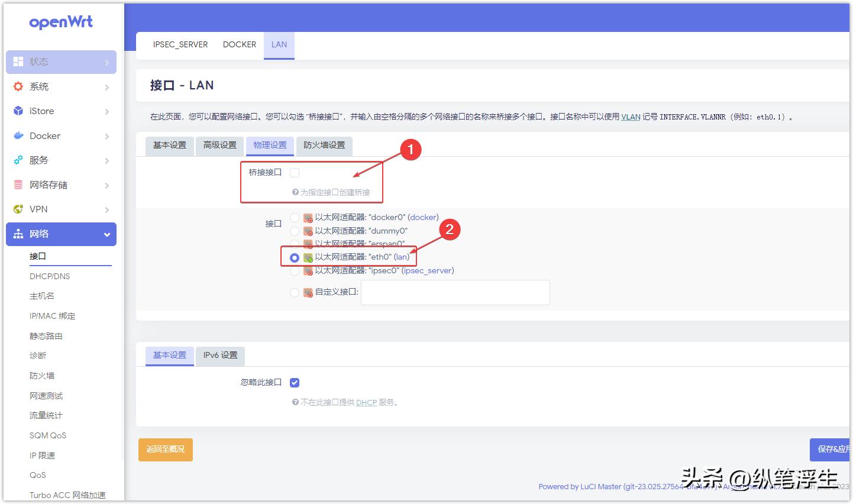Click the 系统 gear icon in sidebar

[18, 86]
